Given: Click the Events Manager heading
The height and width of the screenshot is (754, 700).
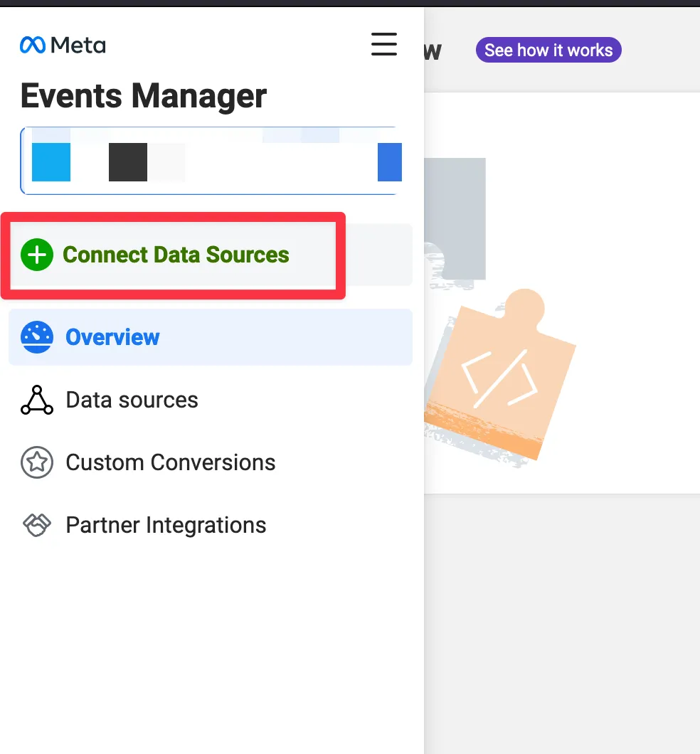Looking at the screenshot, I should (143, 96).
